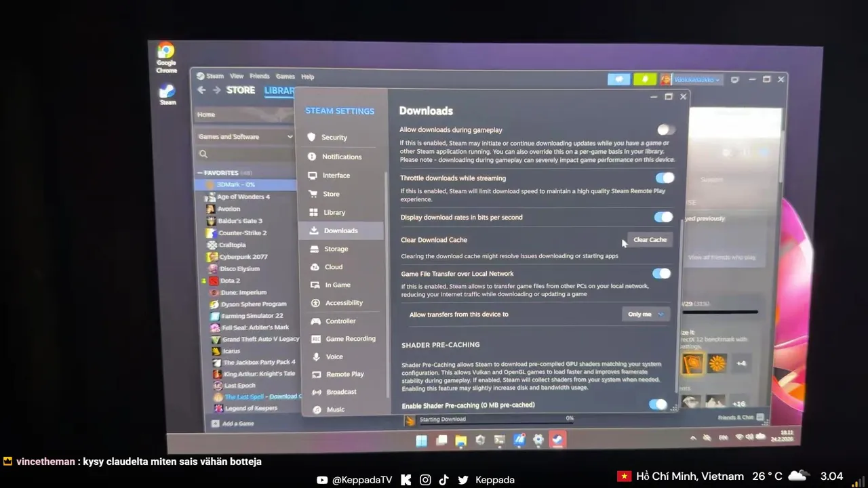Go forward using Steam's forward arrow
Viewport: 868px width, 488px height.
point(216,90)
